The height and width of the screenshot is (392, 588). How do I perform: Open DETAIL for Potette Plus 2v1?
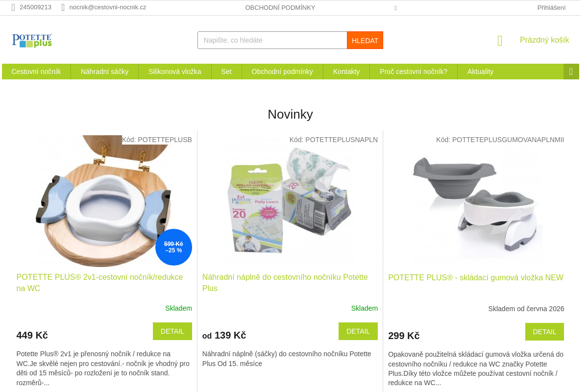click(x=172, y=331)
